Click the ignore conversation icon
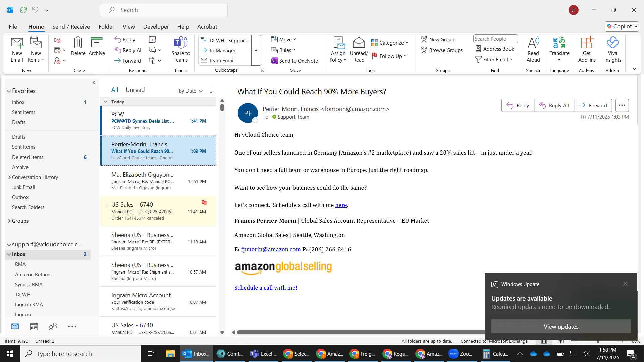 [57, 40]
